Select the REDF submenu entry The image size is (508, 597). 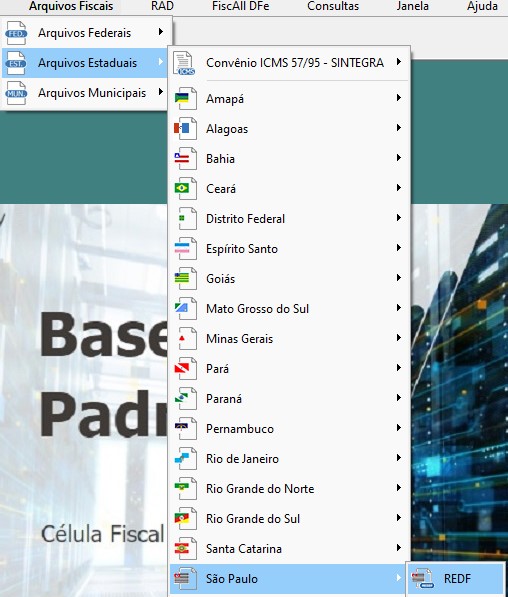tap(456, 579)
